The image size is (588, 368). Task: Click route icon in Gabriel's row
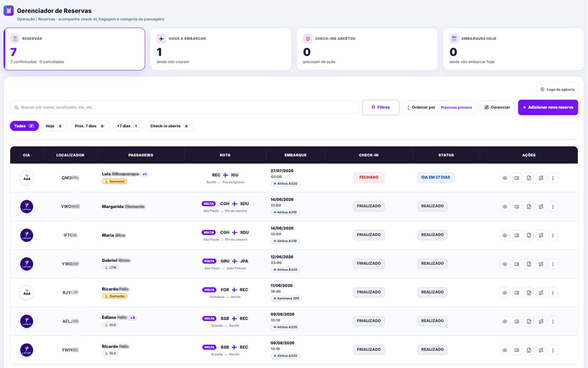coord(541,264)
